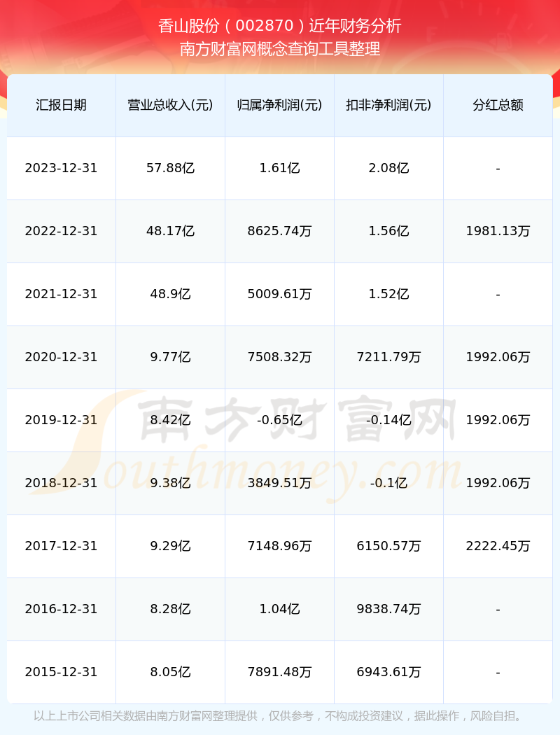Select the 2020-12-31 date cell

(61, 357)
